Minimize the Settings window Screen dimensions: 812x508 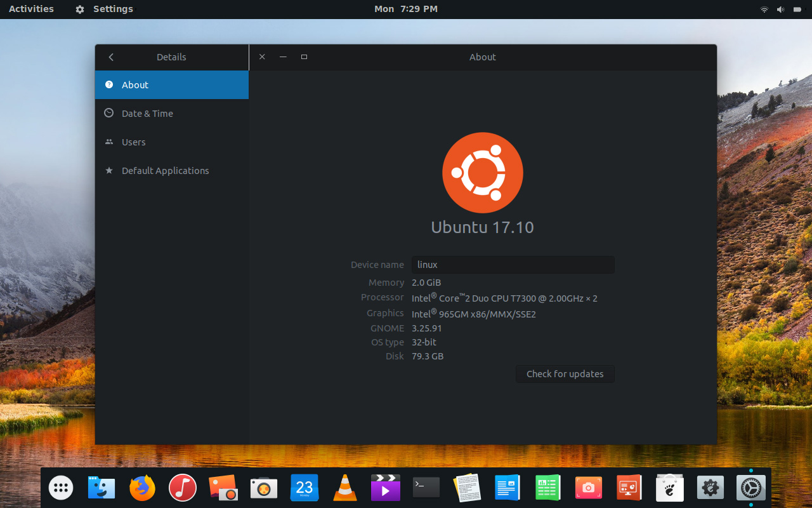point(283,57)
